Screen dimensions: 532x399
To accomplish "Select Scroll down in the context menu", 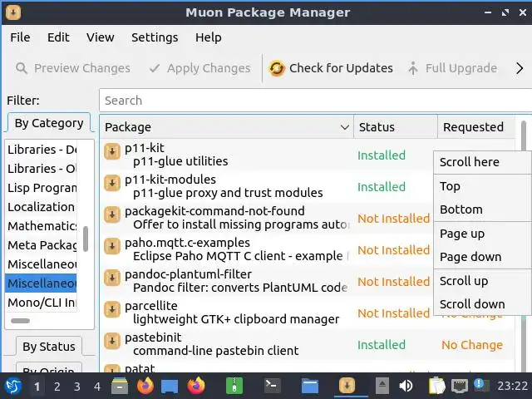I will [x=482, y=305].
